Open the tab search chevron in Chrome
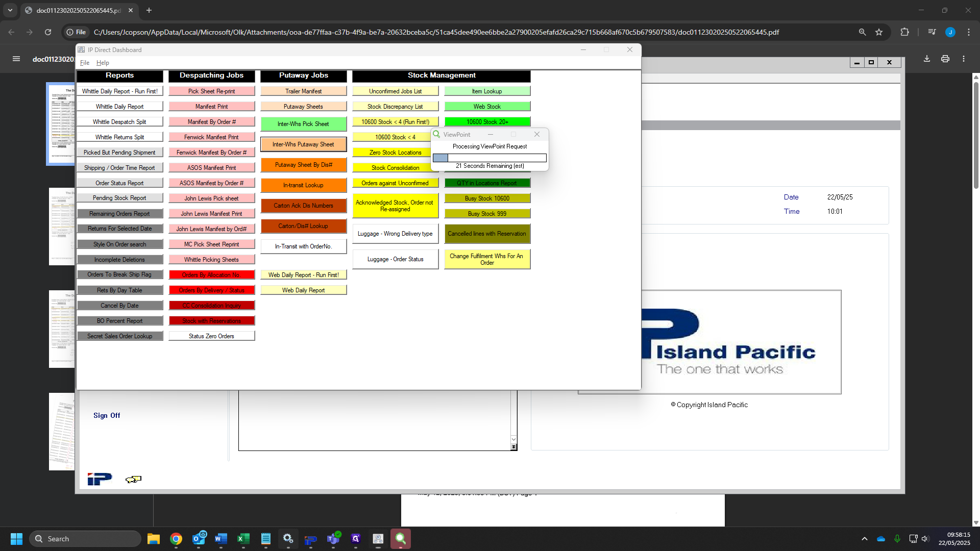 (10, 10)
